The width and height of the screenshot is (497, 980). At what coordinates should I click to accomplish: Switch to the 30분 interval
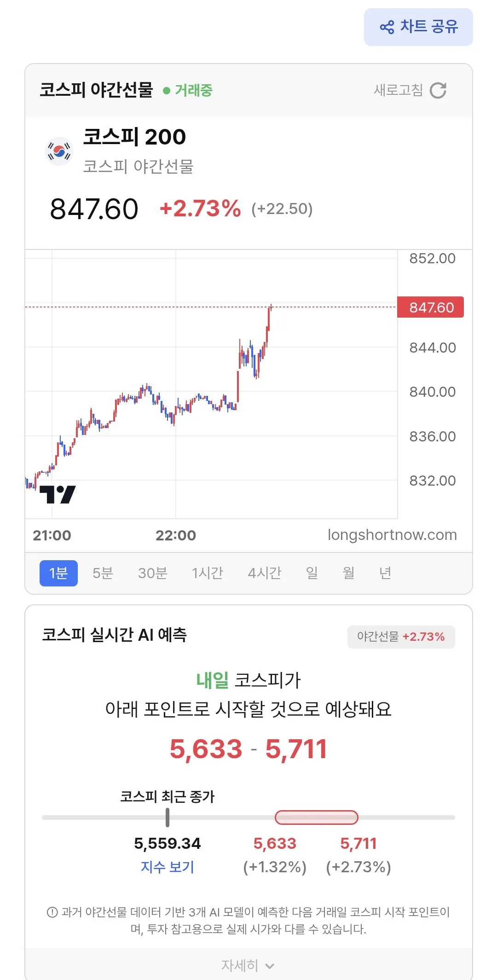pyautogui.click(x=153, y=573)
